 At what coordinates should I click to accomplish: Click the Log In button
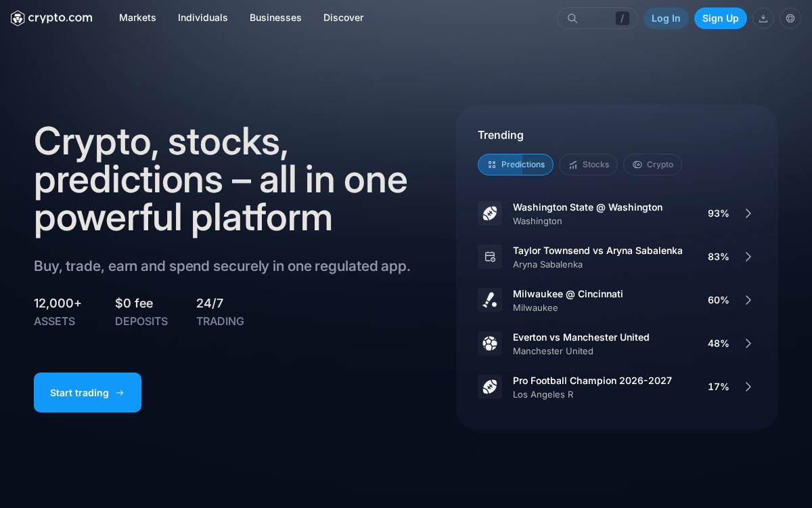[666, 18]
